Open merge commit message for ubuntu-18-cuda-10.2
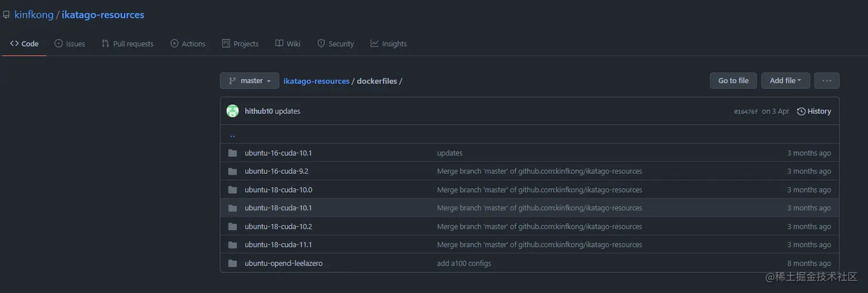The image size is (868, 293). pyautogui.click(x=540, y=226)
